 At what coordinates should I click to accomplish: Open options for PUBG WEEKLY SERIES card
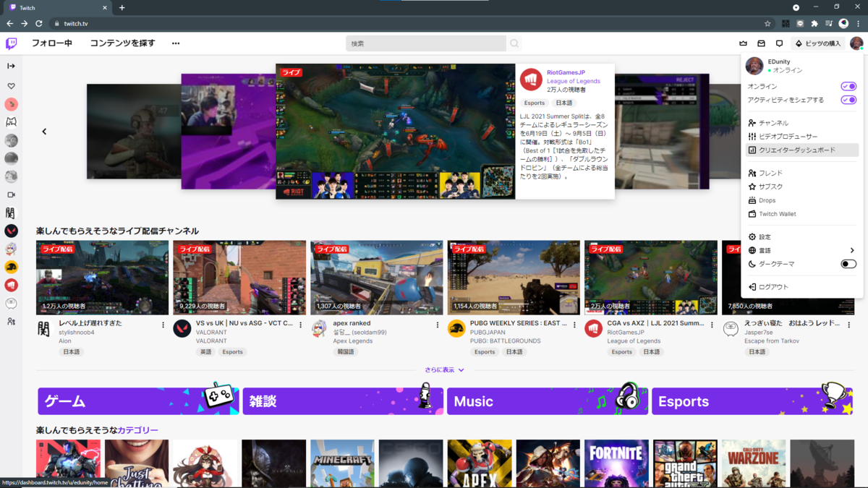click(x=575, y=325)
